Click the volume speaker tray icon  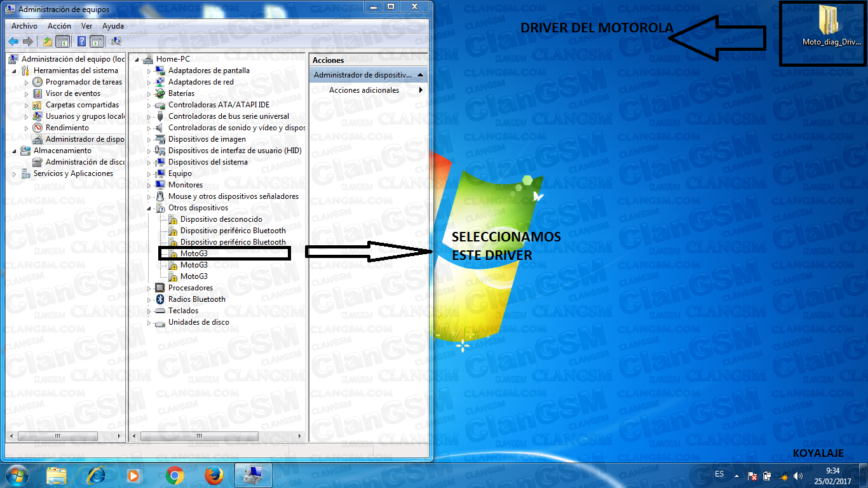tap(798, 475)
